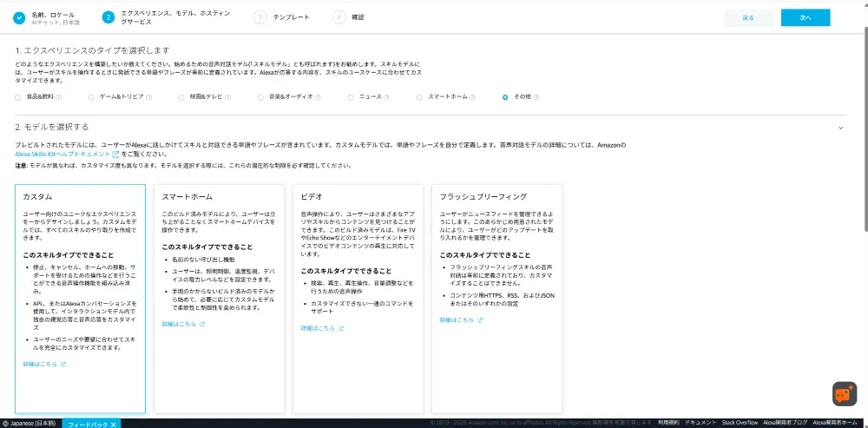The image size is (868, 428).
Task: Open 詳細はこちら link in ビデオ card
Action: (x=319, y=328)
